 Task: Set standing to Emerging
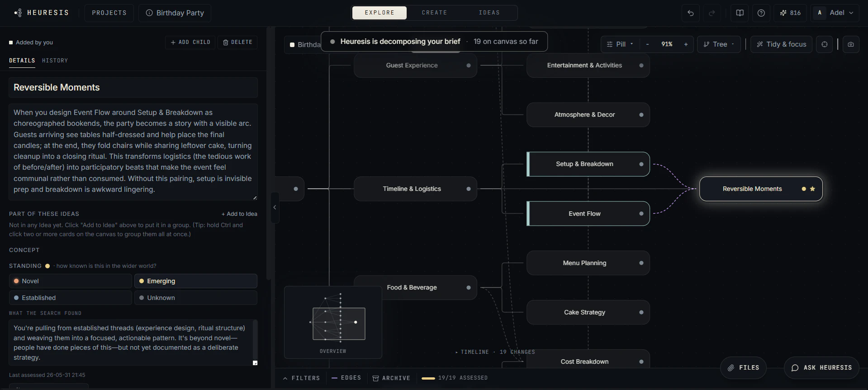click(x=196, y=281)
